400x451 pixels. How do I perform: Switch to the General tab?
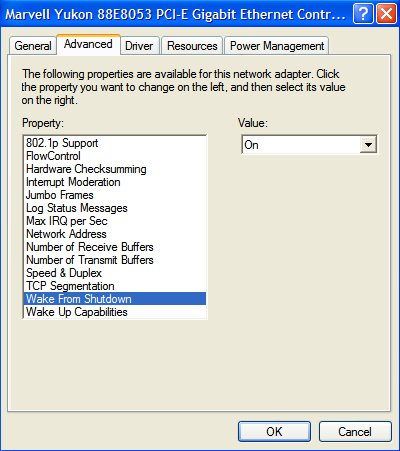point(33,46)
